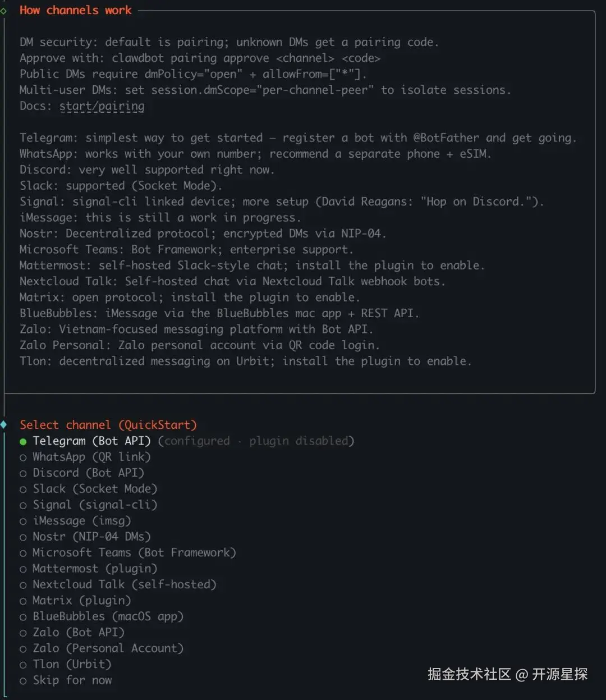The width and height of the screenshot is (606, 700).
Task: Click the Select channel (QuickStart) heading
Action: pyautogui.click(x=108, y=425)
